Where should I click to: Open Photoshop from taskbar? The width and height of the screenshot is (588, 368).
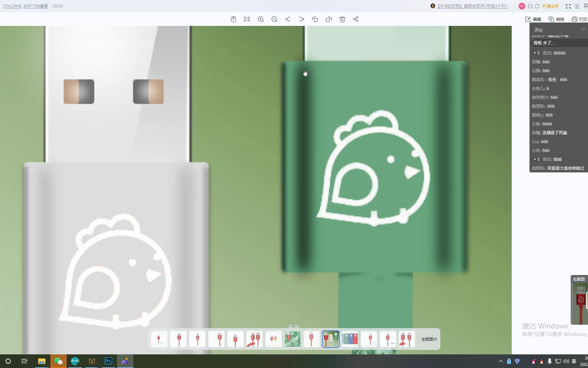point(109,361)
